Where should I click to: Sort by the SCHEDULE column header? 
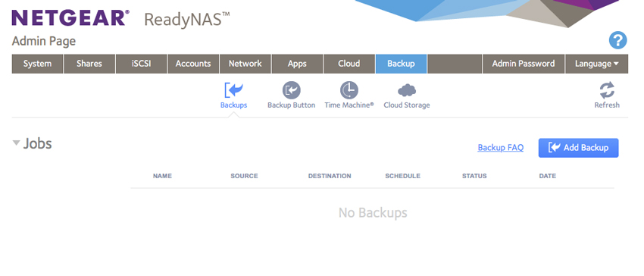(x=402, y=176)
